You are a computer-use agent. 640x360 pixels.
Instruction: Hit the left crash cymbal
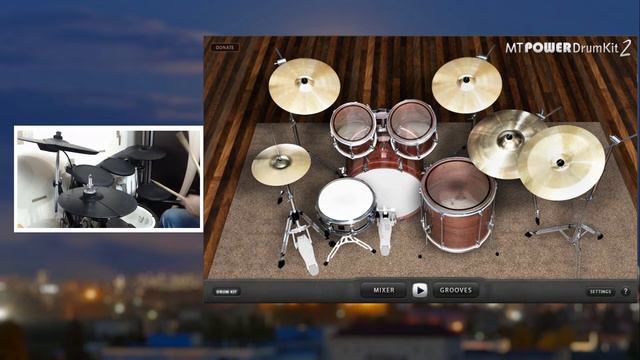click(x=304, y=86)
